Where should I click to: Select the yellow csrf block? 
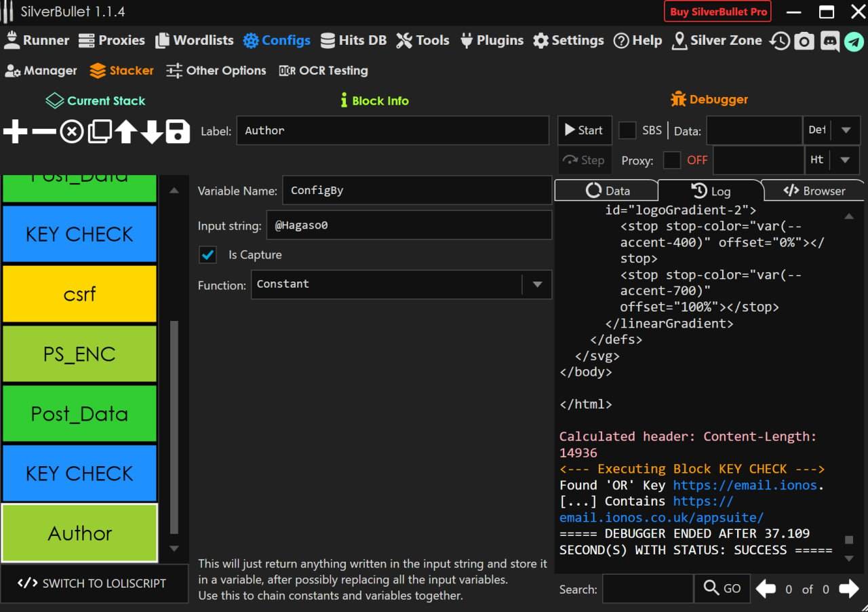click(x=79, y=294)
